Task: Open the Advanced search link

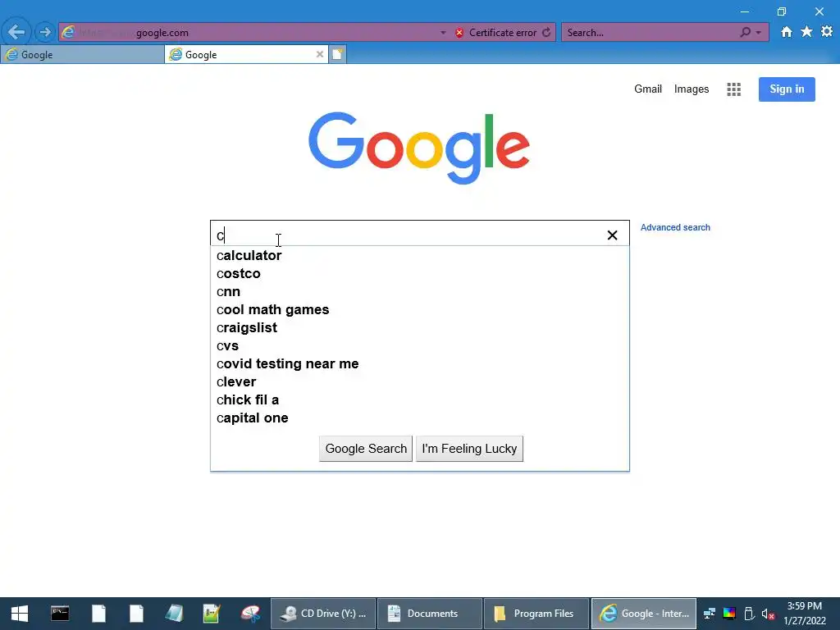Action: (x=675, y=227)
